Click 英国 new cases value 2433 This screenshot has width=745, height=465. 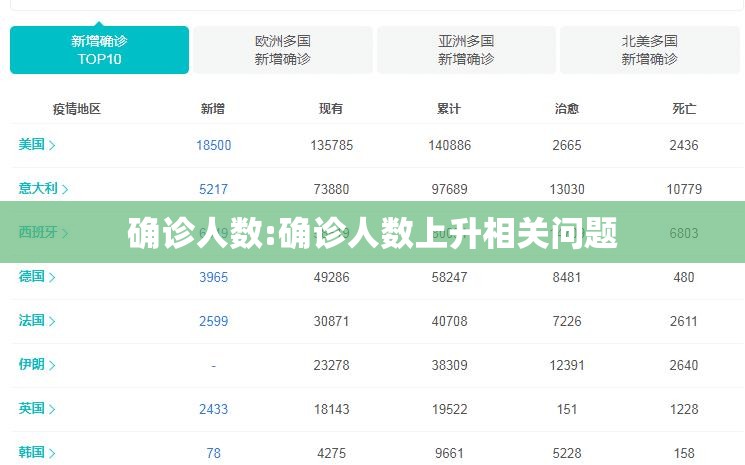coord(213,409)
